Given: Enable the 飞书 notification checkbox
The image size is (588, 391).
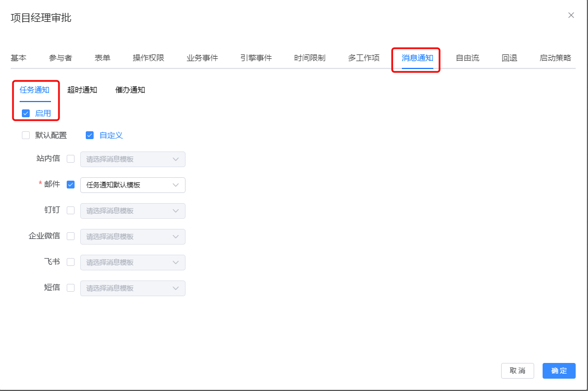Looking at the screenshot, I should pos(71,262).
